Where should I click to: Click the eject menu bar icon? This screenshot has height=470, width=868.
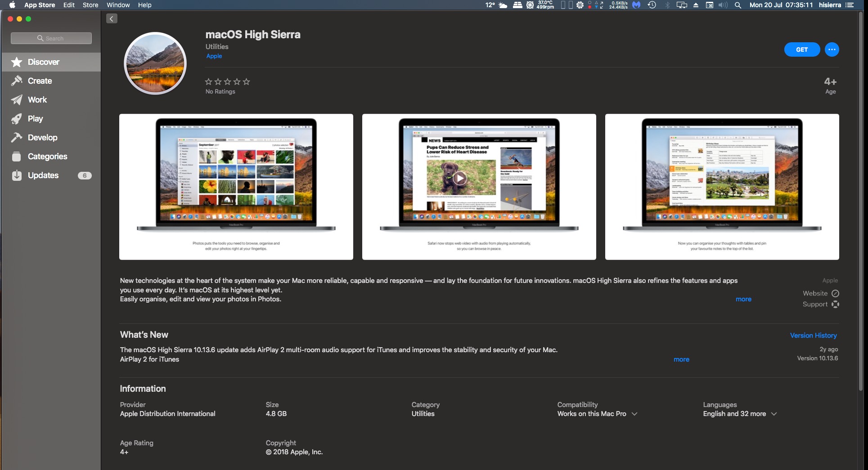[696, 5]
